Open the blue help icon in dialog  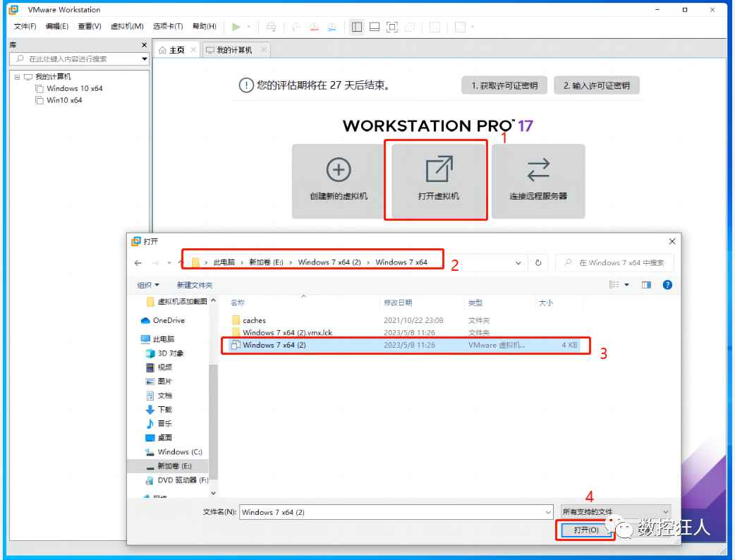(x=667, y=285)
